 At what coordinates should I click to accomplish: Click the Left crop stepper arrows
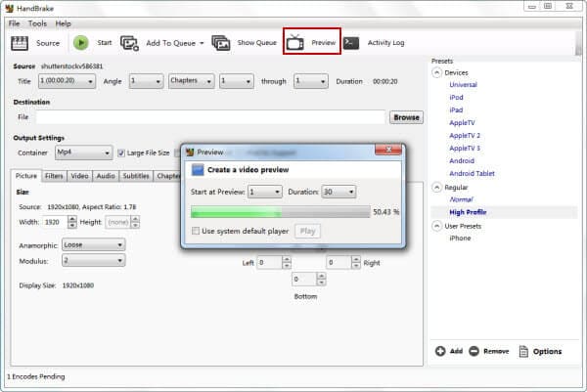[287, 263]
